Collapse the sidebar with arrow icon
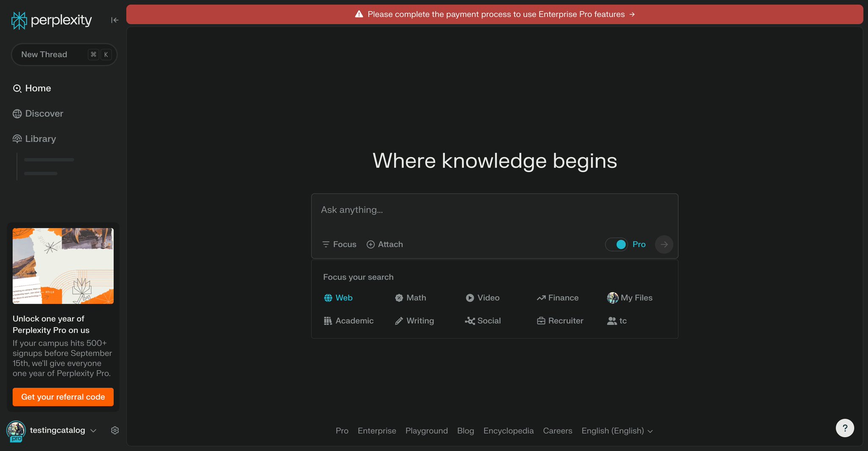This screenshot has width=868, height=451. (x=114, y=20)
